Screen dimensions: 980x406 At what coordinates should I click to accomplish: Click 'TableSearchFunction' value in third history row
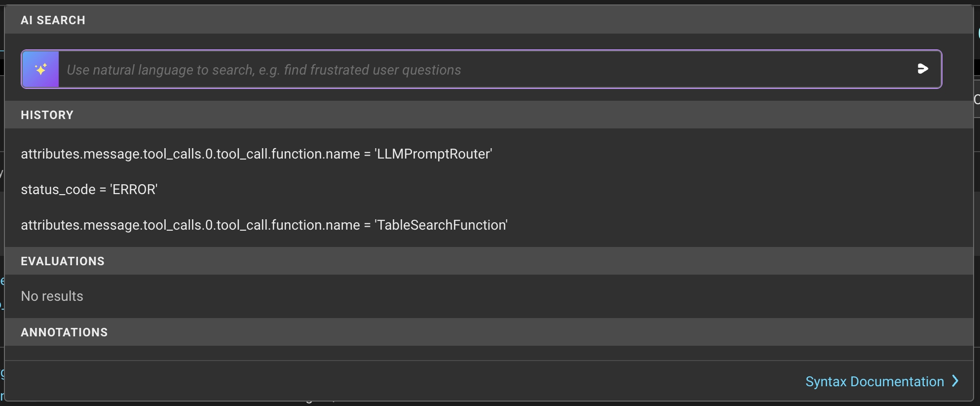tap(442, 225)
